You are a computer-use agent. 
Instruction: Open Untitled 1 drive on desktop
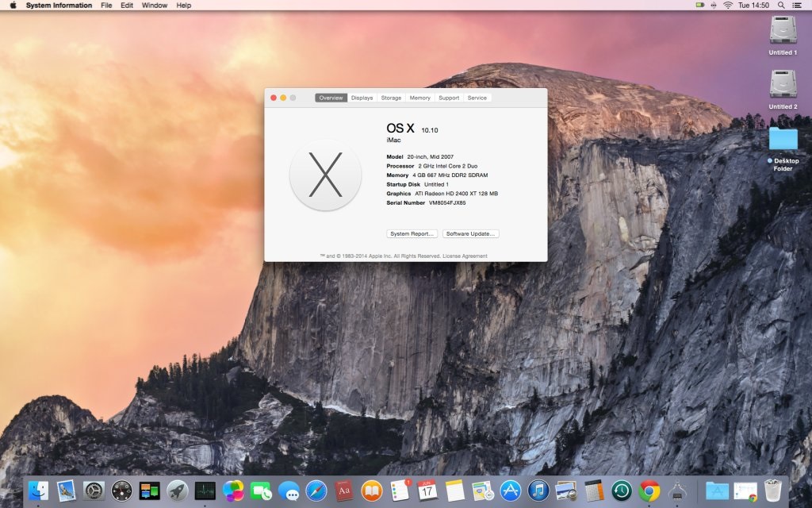pyautogui.click(x=783, y=35)
